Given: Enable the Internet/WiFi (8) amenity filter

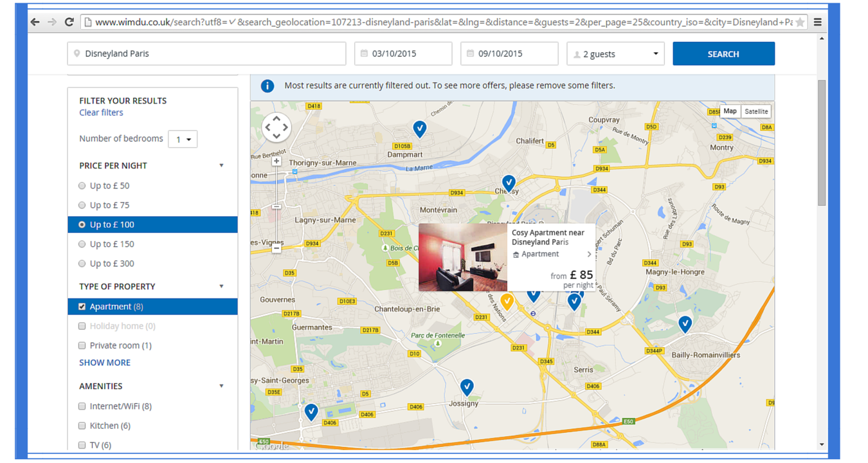Looking at the screenshot, I should tap(82, 406).
